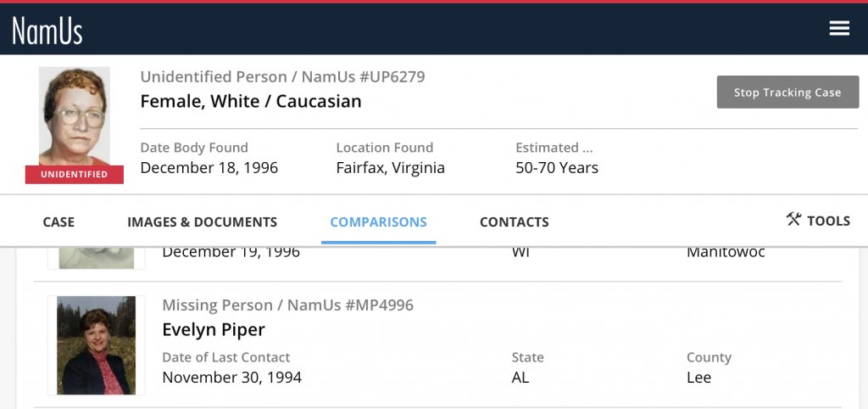Screen dimensions: 868x409
Task: Select the COMPARISONS tab
Action: pyautogui.click(x=378, y=222)
